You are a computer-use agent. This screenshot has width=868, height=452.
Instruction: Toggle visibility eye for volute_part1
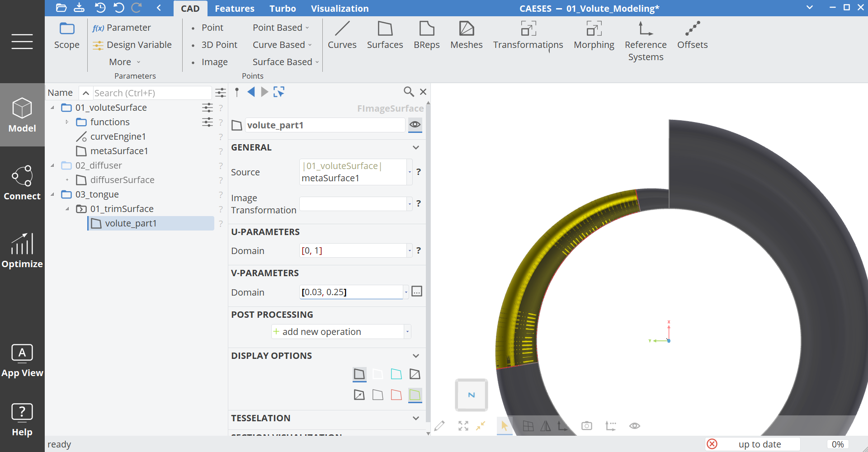point(415,125)
